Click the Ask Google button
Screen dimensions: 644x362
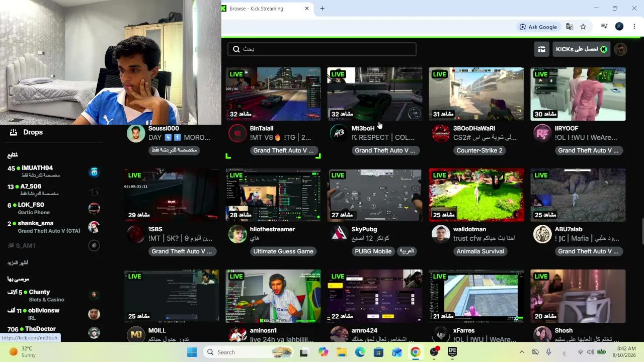click(x=538, y=27)
